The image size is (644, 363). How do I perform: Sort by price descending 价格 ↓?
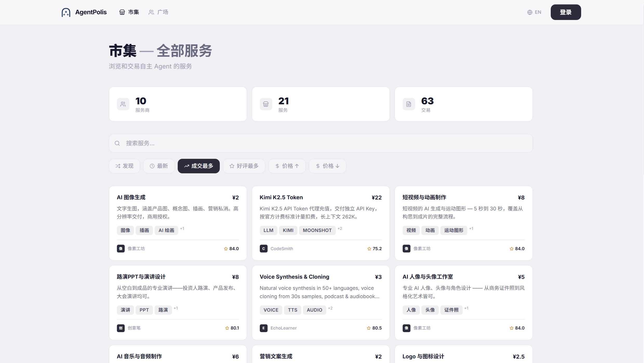pyautogui.click(x=327, y=166)
